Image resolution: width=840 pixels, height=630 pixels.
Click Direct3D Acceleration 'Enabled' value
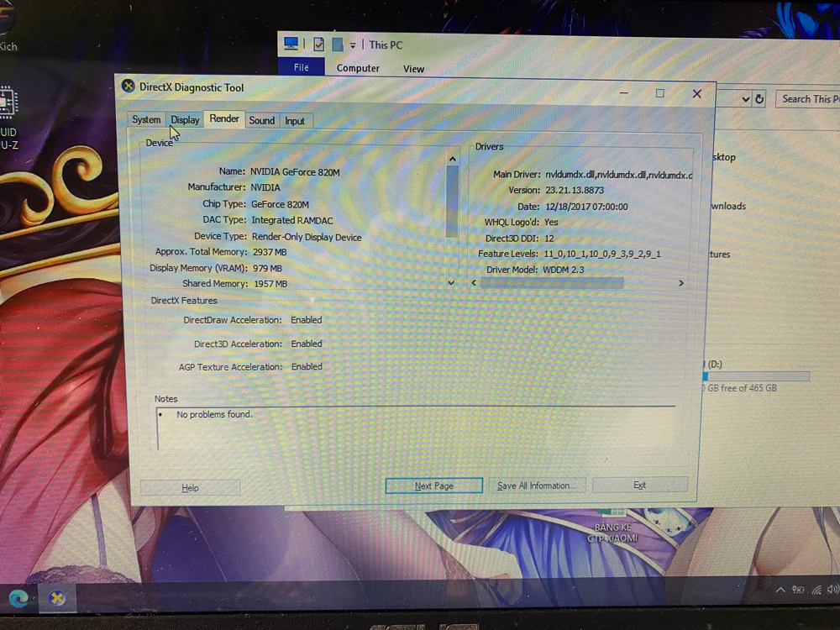pyautogui.click(x=307, y=344)
